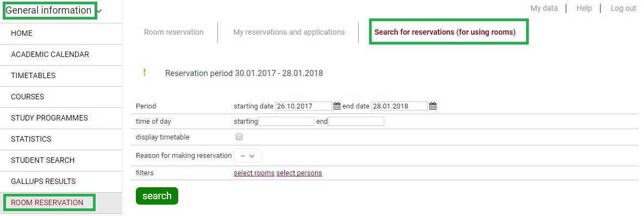Screen dimensions: 644x216
Task: Enable the display timetable checkbox
Action: [239, 137]
